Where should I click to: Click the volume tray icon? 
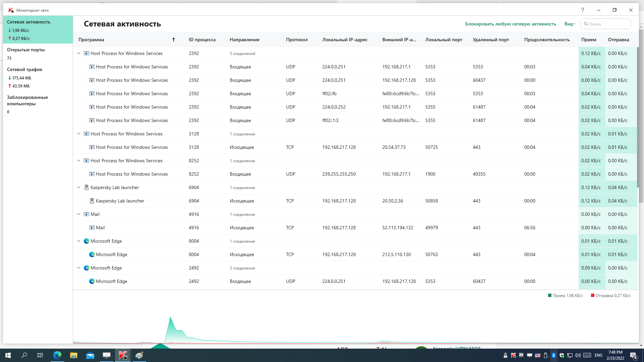tap(578, 355)
